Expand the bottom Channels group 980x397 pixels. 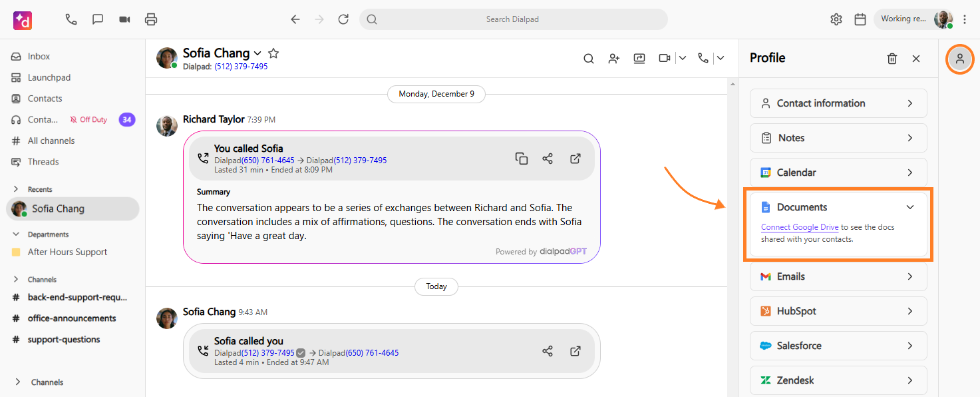coord(17,382)
